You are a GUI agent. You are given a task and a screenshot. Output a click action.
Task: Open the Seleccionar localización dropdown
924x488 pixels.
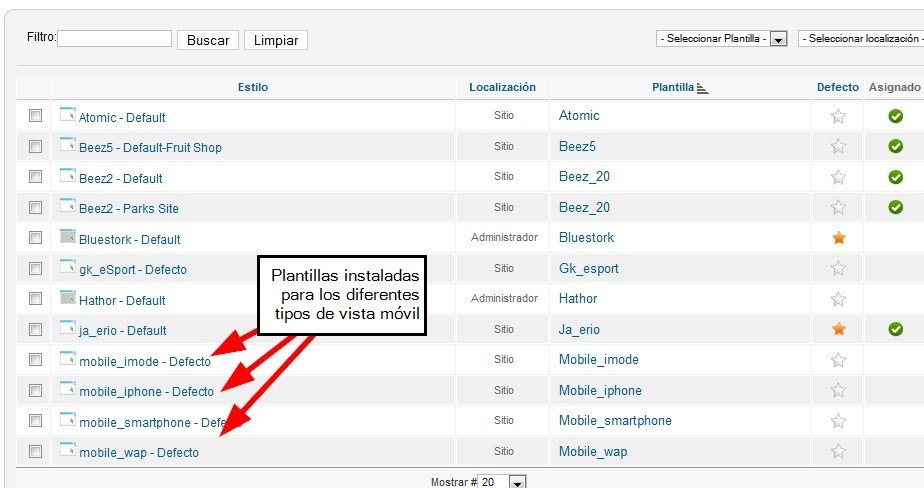(x=861, y=39)
